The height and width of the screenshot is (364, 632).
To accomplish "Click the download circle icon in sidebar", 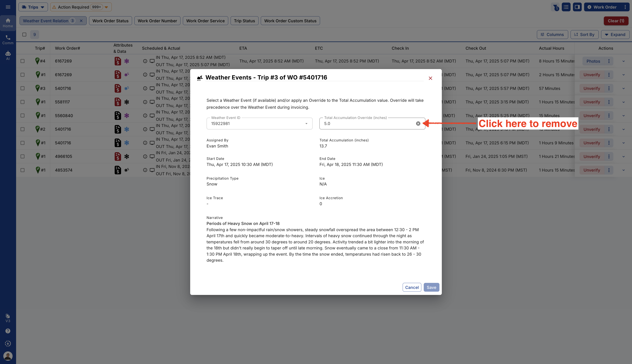I will (x=8, y=343).
